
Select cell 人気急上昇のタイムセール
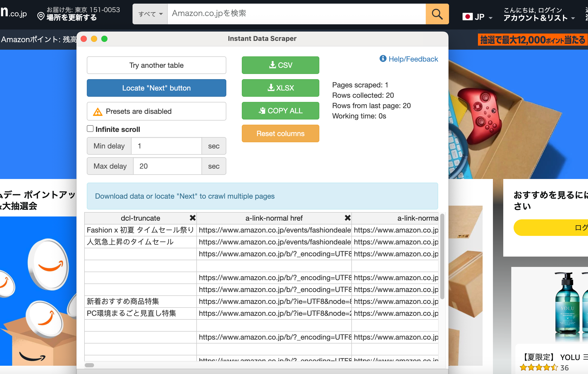(141, 242)
